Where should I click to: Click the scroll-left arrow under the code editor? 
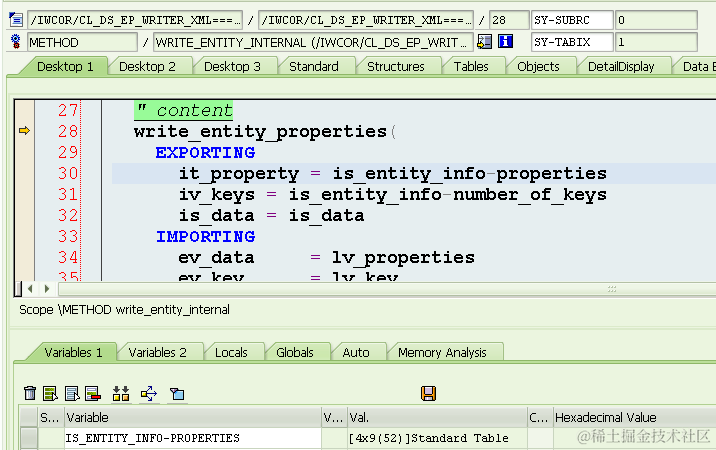30,289
